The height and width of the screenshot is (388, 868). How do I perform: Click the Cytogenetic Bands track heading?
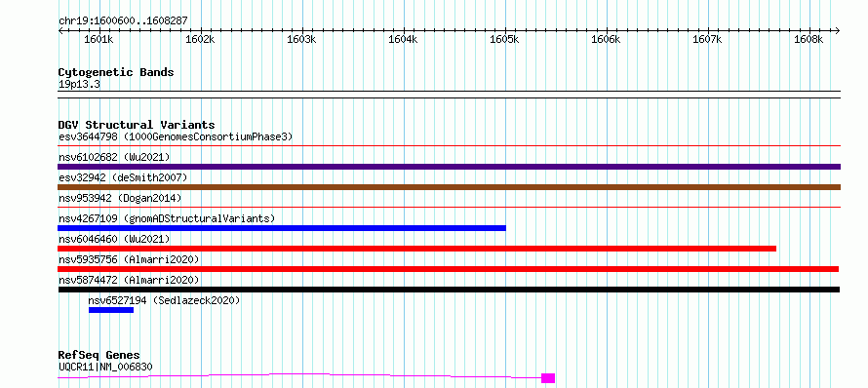point(116,72)
